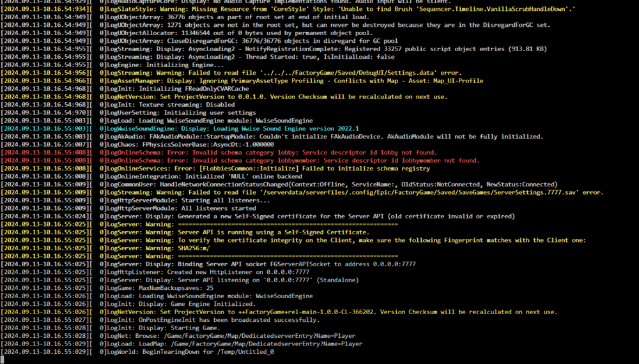The width and height of the screenshot is (639, 364).
Task: Select the NotifyRegistrationComplete streaming line
Action: [x=274, y=49]
